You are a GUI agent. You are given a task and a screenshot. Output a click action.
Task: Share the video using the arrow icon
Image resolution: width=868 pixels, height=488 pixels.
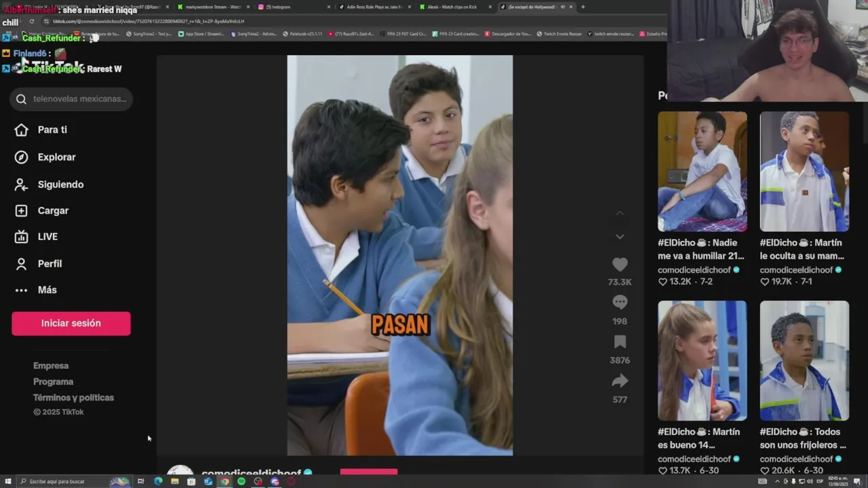620,381
